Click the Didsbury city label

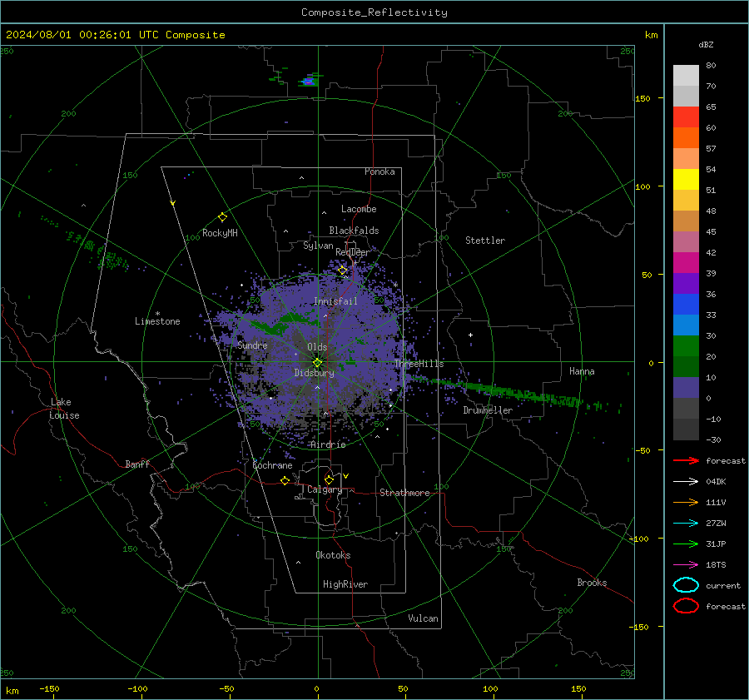(x=315, y=373)
